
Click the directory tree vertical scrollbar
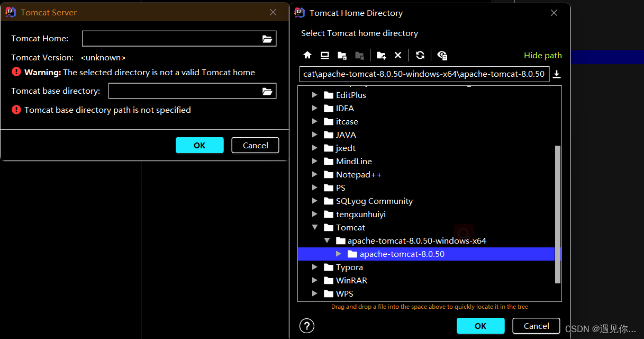(557, 215)
